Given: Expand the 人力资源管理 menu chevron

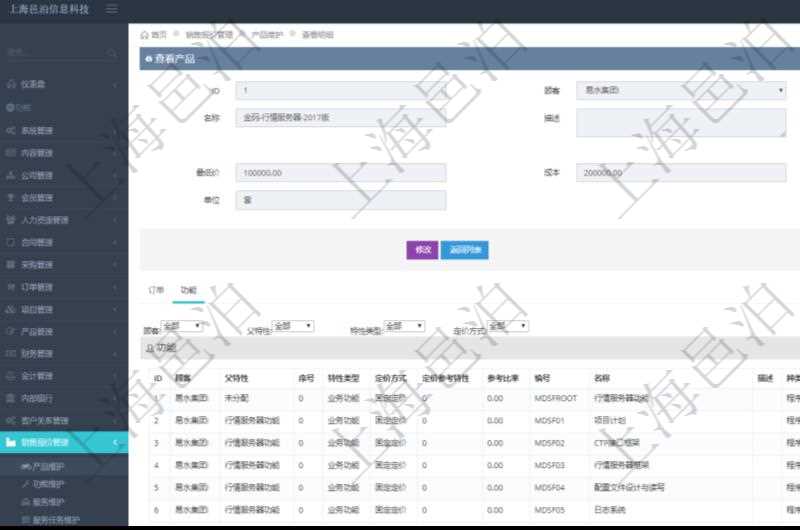Looking at the screenshot, I should 115,220.
